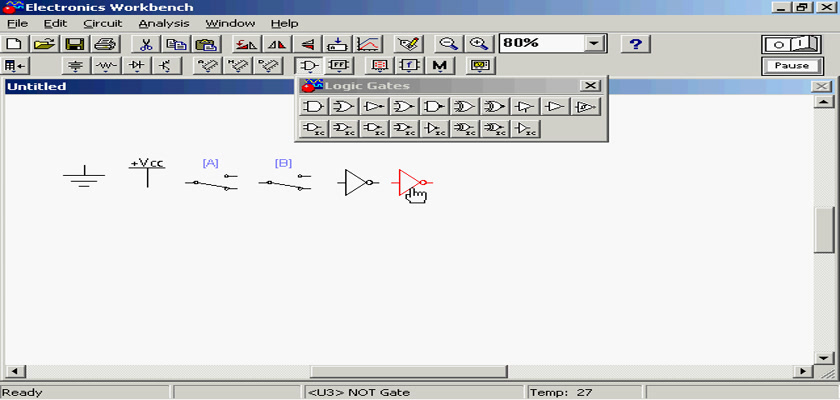The image size is (840, 400).
Task: Flip the simulation power switch
Action: coord(791,44)
